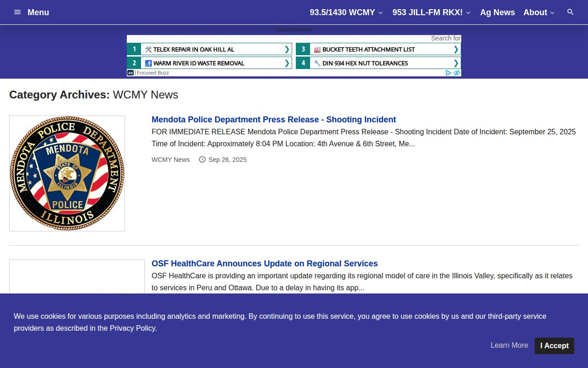Viewport: 588px width, 368px height.
Task: Click the Focused Buzz ad attribution
Action: click(153, 73)
